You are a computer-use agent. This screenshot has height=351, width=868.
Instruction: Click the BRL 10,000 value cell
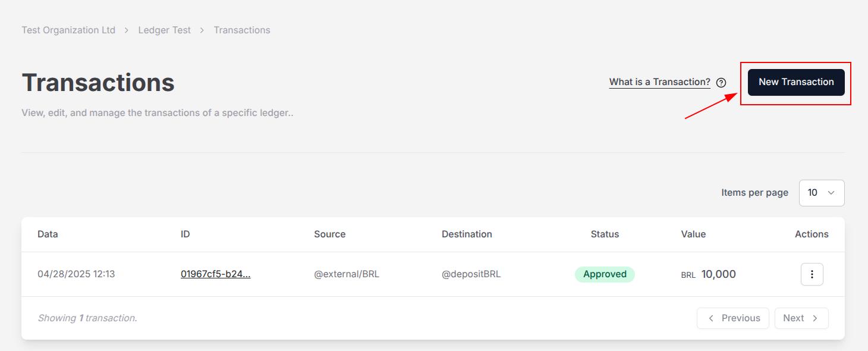pyautogui.click(x=709, y=274)
